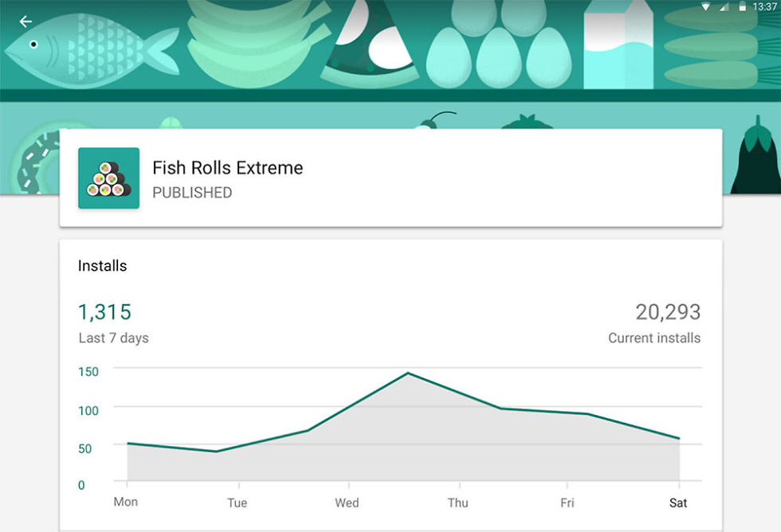This screenshot has width=781, height=532.
Task: Click the milk carton illustration
Action: pos(618,46)
